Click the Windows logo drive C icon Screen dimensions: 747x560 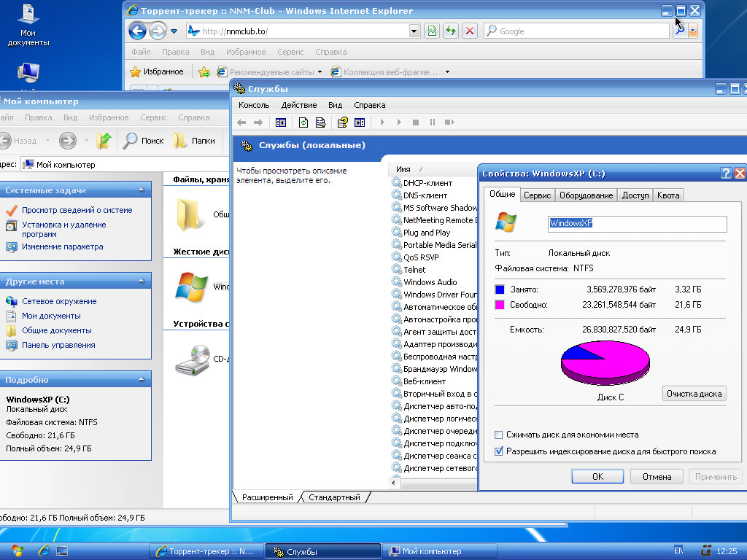pyautogui.click(x=192, y=287)
